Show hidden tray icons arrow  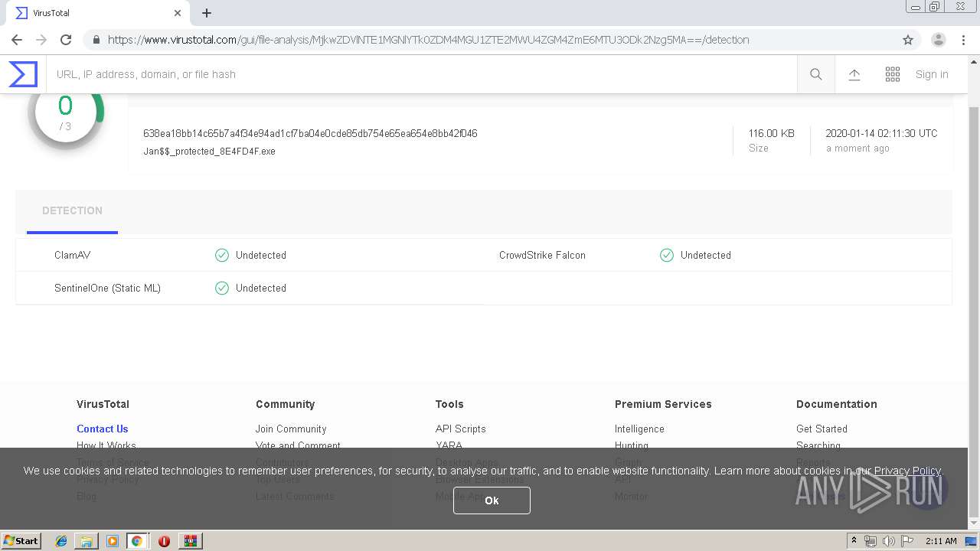[854, 541]
